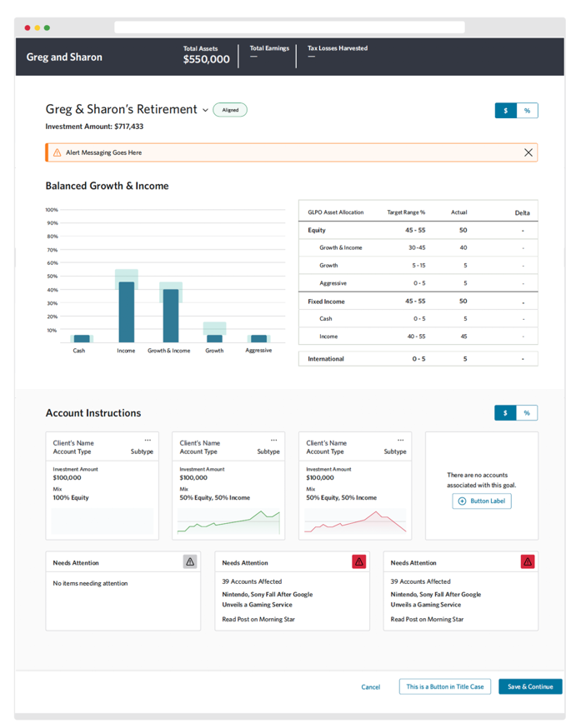Open more options on red chart account card
The height and width of the screenshot is (728, 581).
point(401,440)
